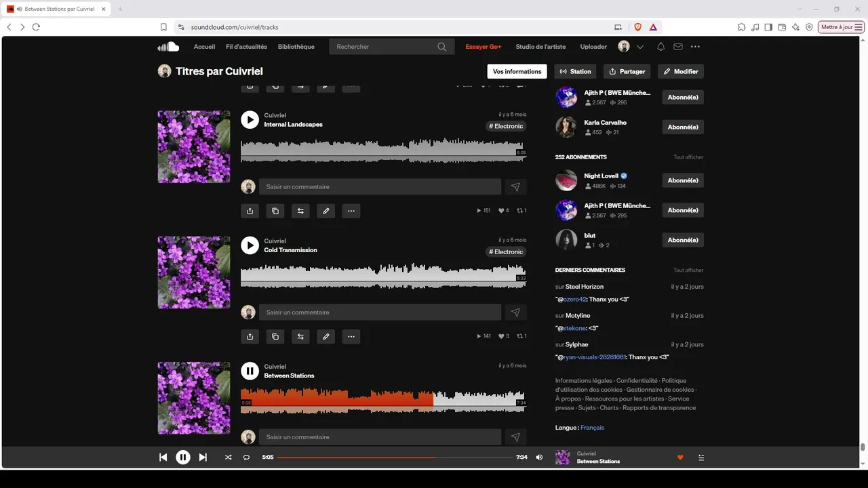
Task: Edit the Cold Transmission track
Action: 326,336
